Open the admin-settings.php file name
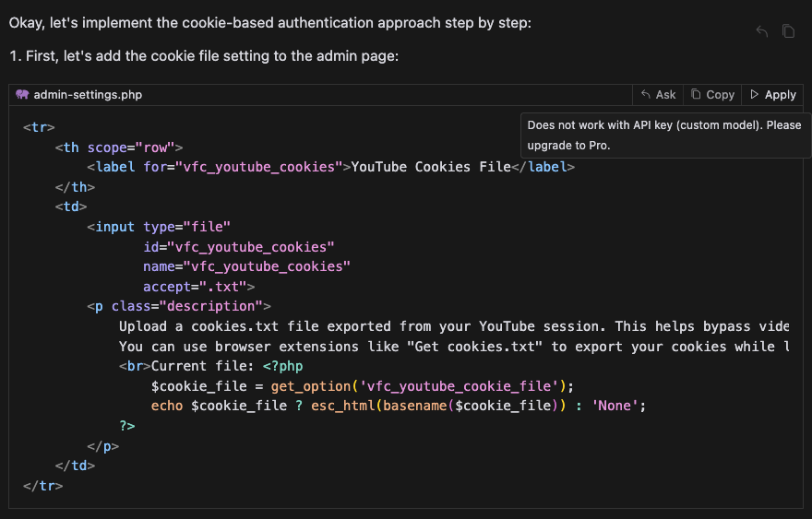This screenshot has width=812, height=519. tap(88, 95)
